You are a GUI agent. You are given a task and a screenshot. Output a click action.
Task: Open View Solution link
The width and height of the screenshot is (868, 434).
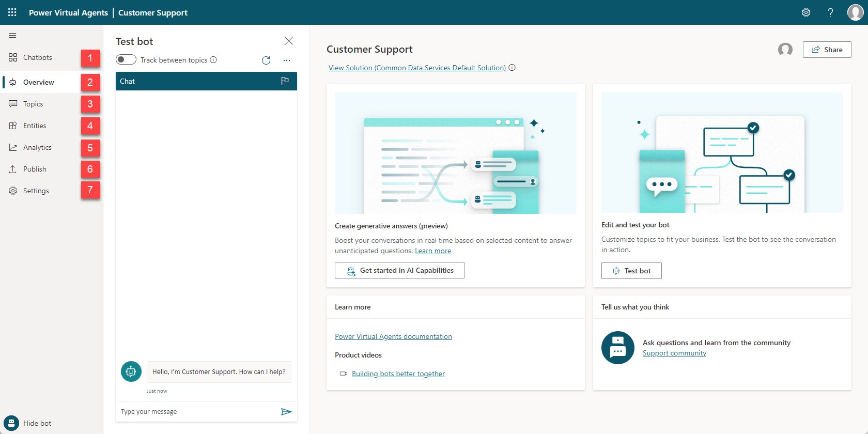pyautogui.click(x=417, y=68)
